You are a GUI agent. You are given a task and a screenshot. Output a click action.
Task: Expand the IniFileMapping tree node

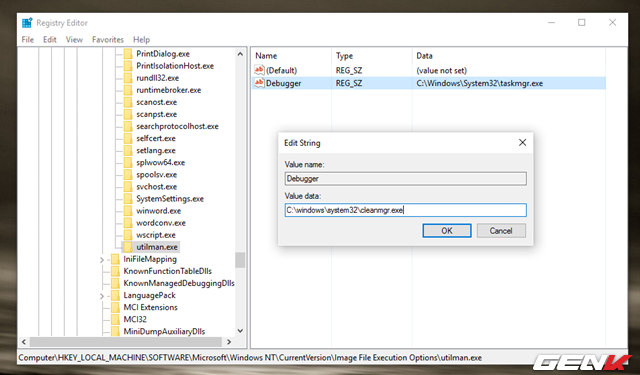tap(102, 260)
